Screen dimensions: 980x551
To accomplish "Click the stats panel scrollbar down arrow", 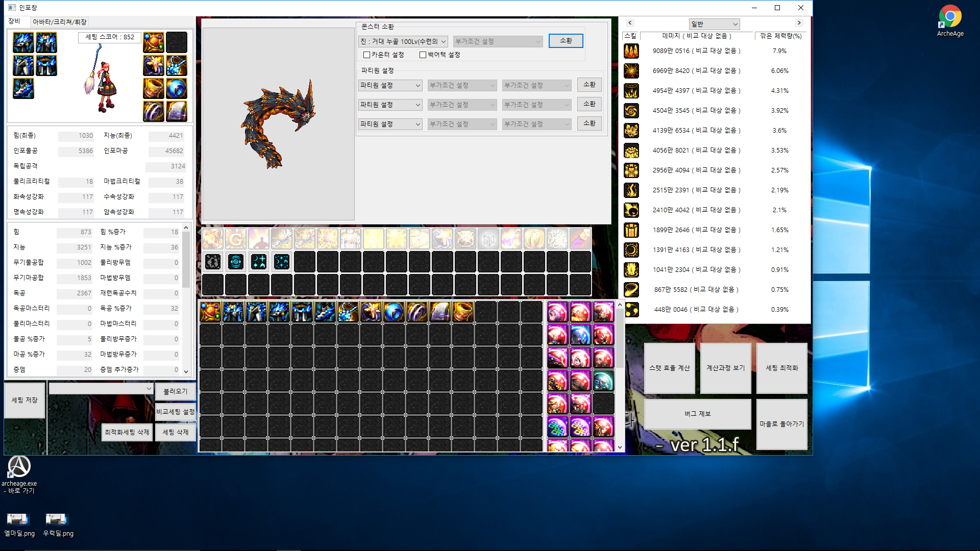I will click(x=186, y=371).
